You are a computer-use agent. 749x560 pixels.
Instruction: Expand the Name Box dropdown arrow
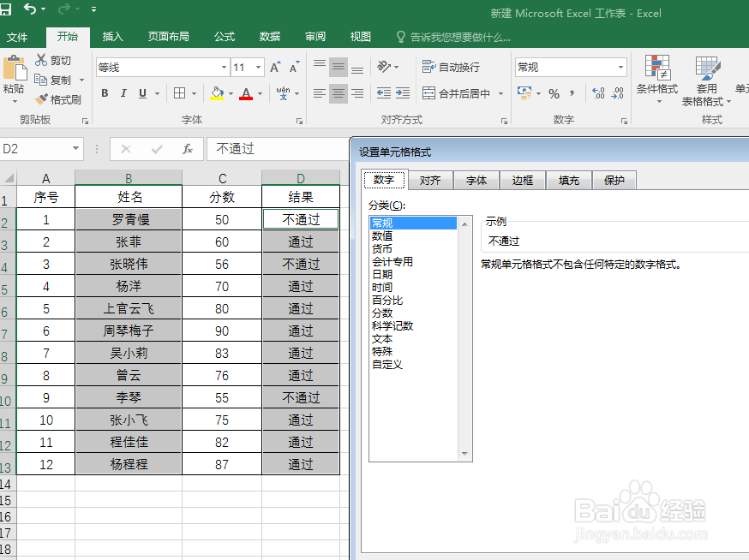[x=76, y=148]
